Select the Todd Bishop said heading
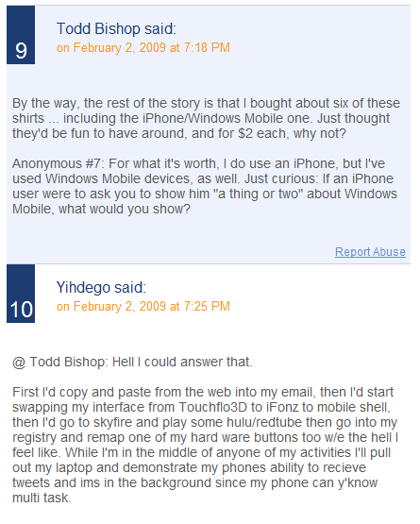The image size is (420, 524). coord(116,28)
